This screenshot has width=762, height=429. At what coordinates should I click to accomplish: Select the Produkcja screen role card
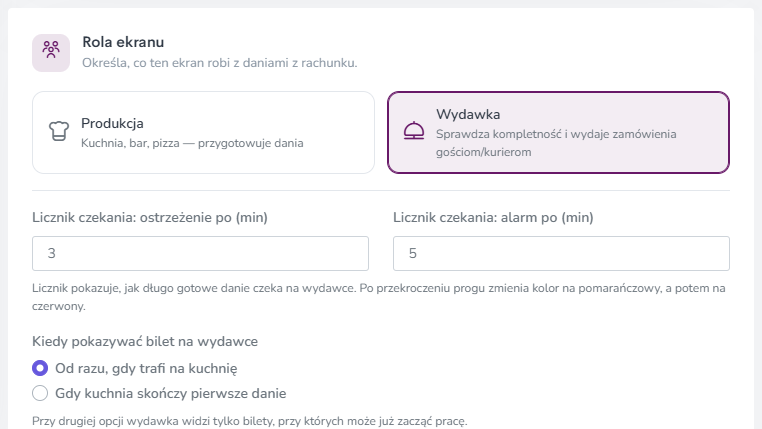click(x=203, y=132)
